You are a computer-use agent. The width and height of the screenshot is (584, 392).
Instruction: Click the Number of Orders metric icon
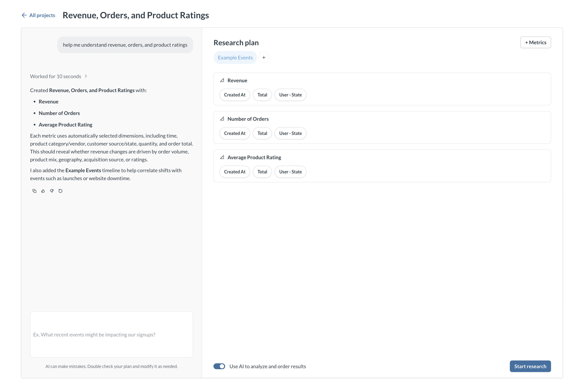click(x=222, y=119)
